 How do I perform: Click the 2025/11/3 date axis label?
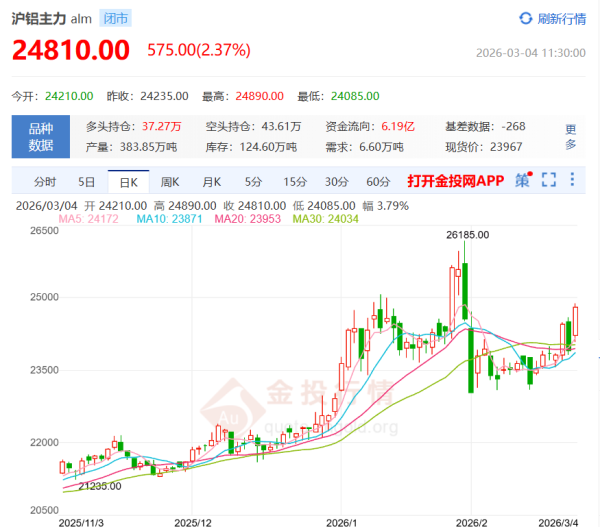[81, 522]
